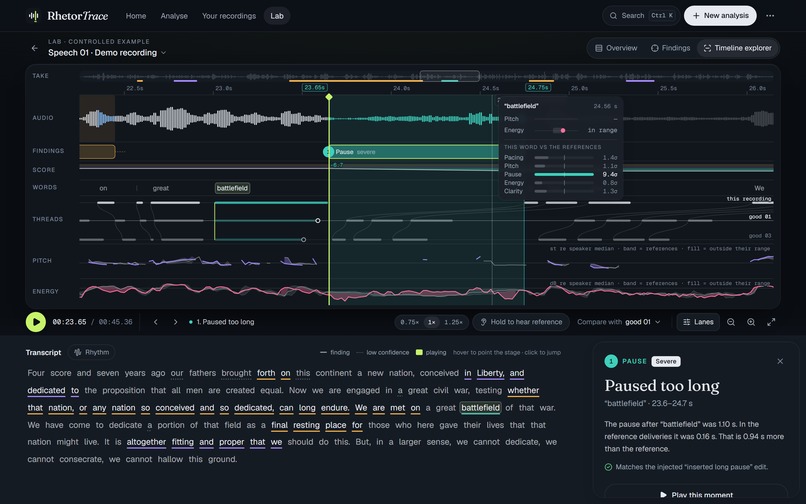Set playback speed to 0.75×
Viewport: 806px width, 504px height.
coord(409,322)
